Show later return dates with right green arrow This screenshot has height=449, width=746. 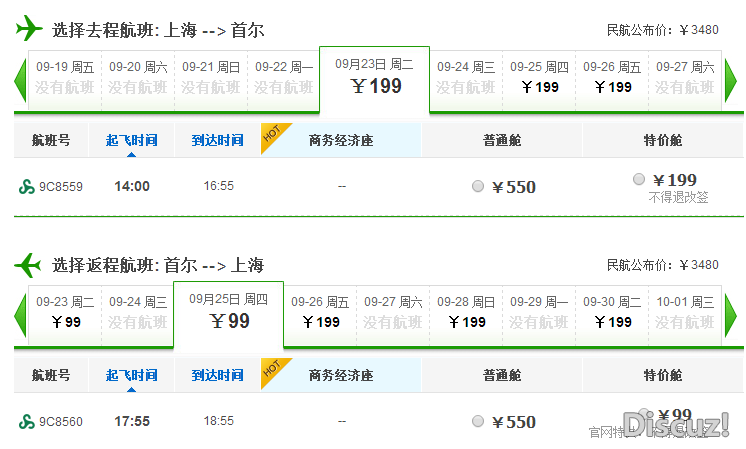tap(730, 316)
